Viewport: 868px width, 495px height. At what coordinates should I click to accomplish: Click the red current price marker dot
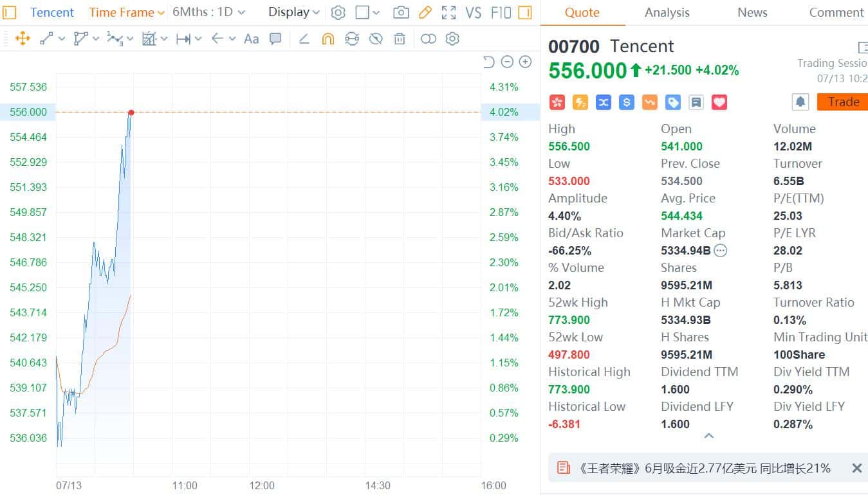click(131, 113)
